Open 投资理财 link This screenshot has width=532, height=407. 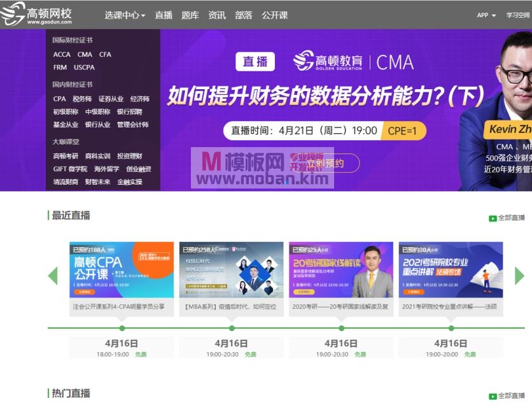[130, 156]
